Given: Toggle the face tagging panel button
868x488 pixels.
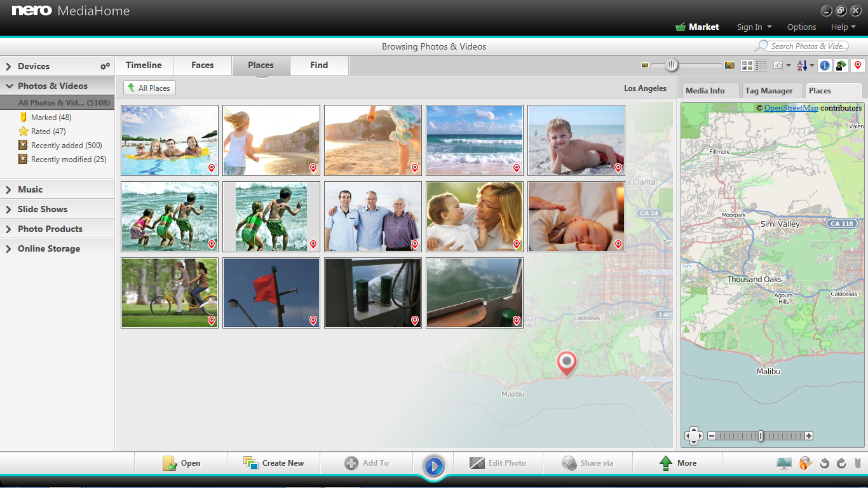Looking at the screenshot, I should coord(841,65).
